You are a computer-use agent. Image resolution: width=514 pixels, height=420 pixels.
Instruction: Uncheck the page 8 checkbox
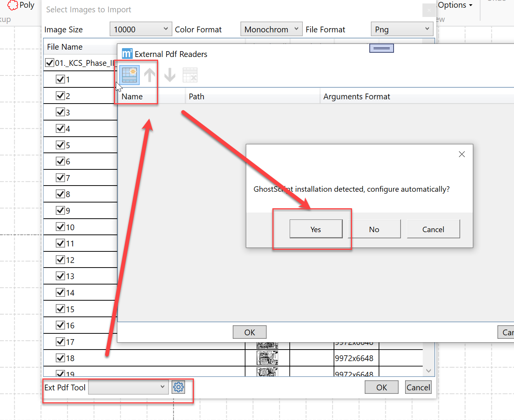(x=60, y=194)
